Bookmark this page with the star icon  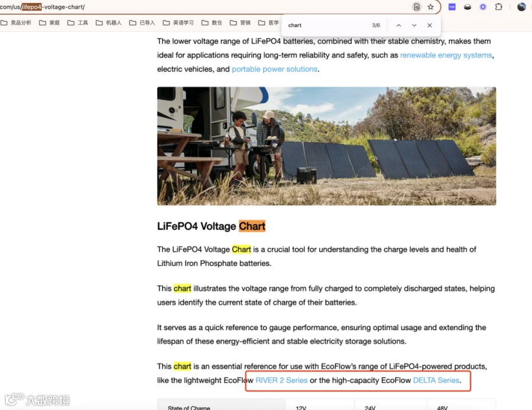coord(430,6)
